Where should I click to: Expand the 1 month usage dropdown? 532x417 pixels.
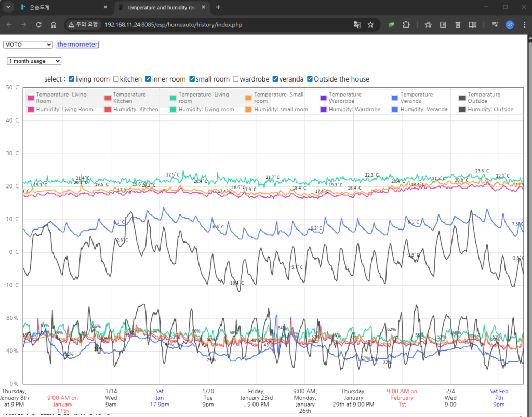click(x=34, y=61)
